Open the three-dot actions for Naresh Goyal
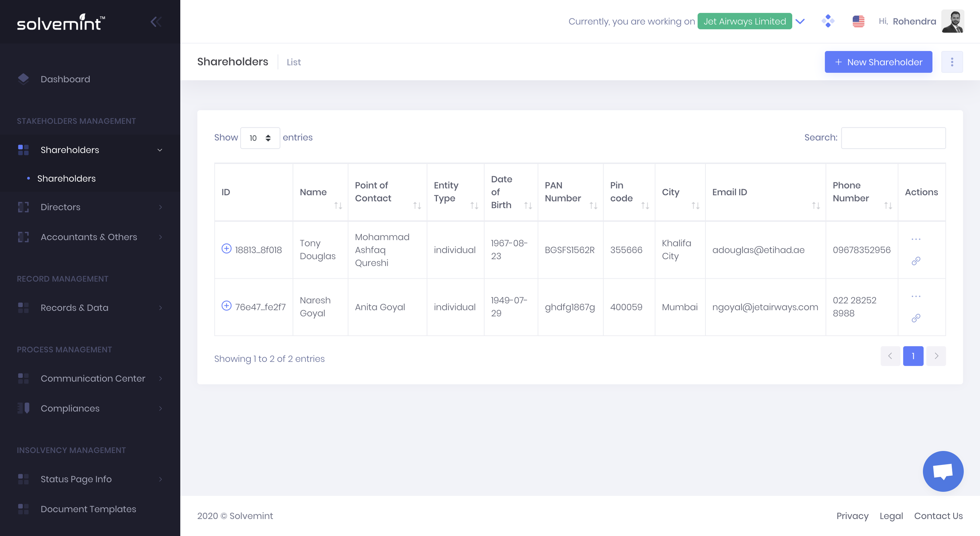980x536 pixels. pos(916,296)
